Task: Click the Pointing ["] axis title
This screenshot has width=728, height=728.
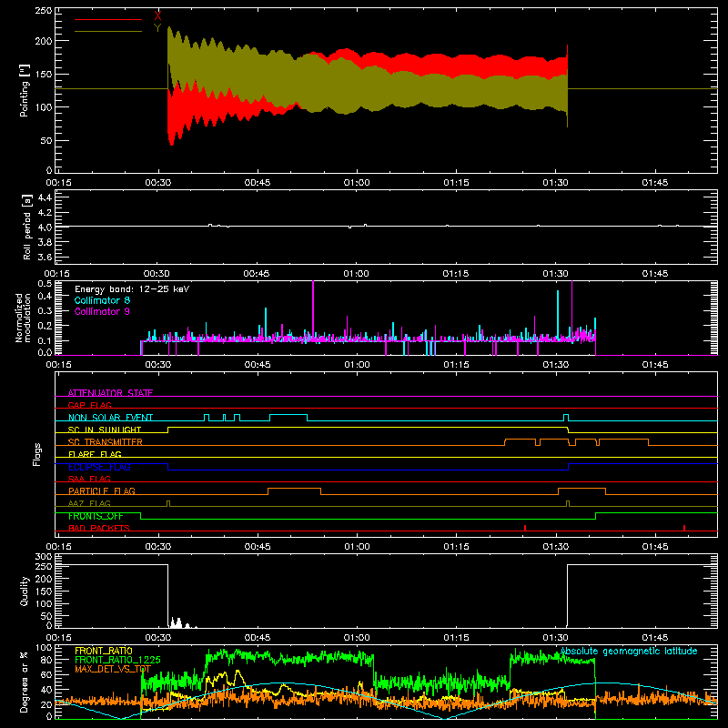Action: 25,90
